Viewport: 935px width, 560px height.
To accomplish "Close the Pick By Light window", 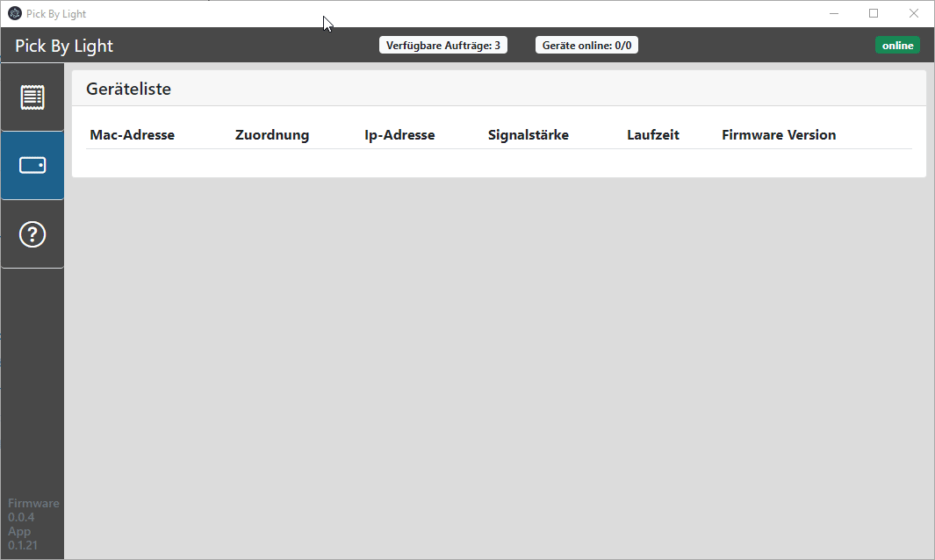I will (914, 14).
